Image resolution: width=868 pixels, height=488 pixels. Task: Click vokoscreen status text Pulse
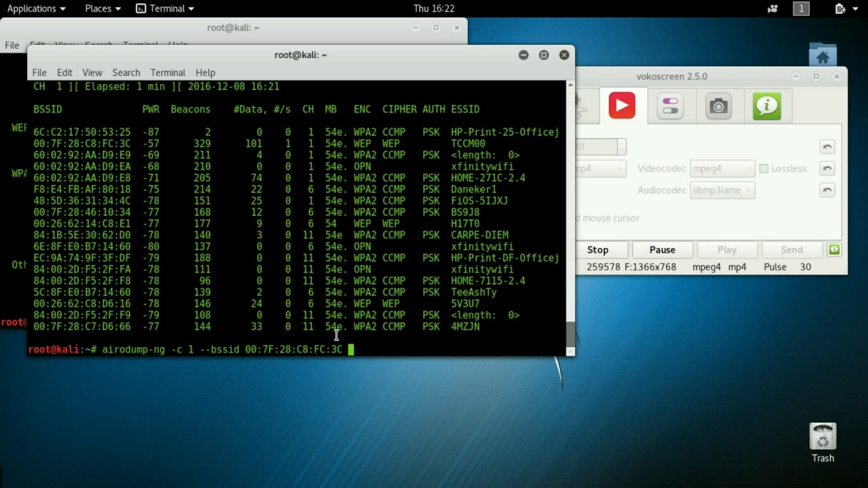pyautogui.click(x=775, y=267)
